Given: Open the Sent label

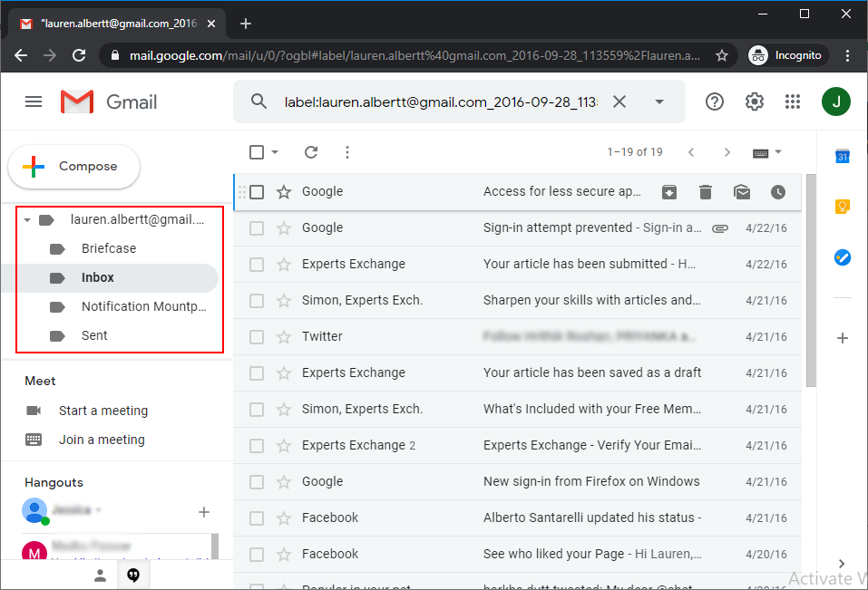Looking at the screenshot, I should [x=94, y=335].
